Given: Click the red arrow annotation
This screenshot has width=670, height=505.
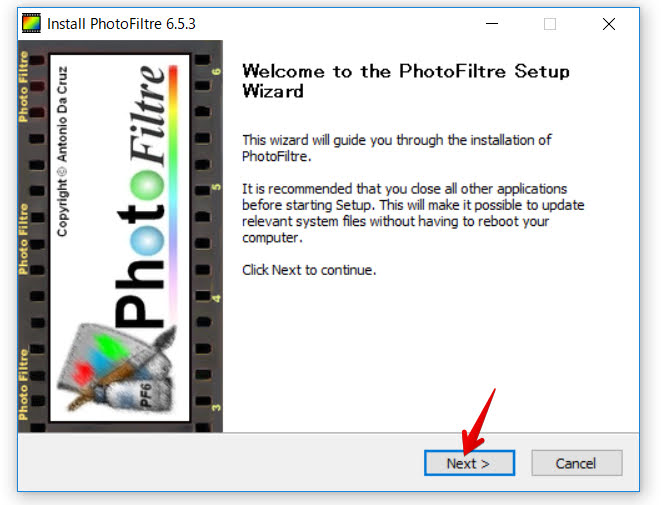Looking at the screenshot, I should point(478,422).
